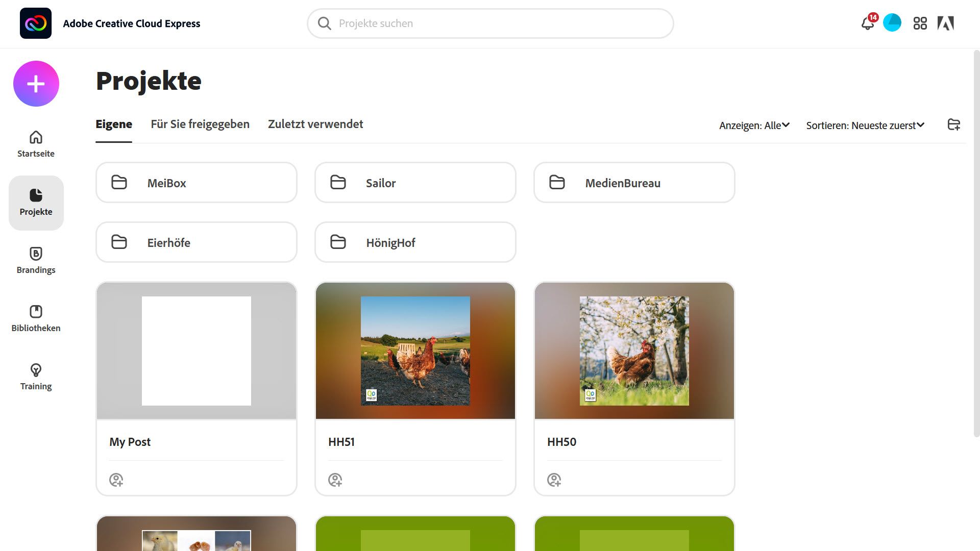The image size is (980, 551).
Task: Expand Sortieren: Neueste zuerst dropdown
Action: [865, 126]
